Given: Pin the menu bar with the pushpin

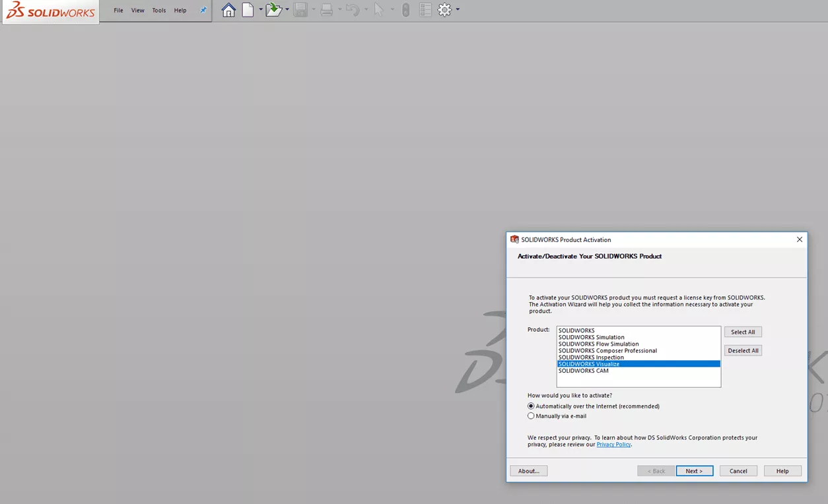Looking at the screenshot, I should [203, 9].
